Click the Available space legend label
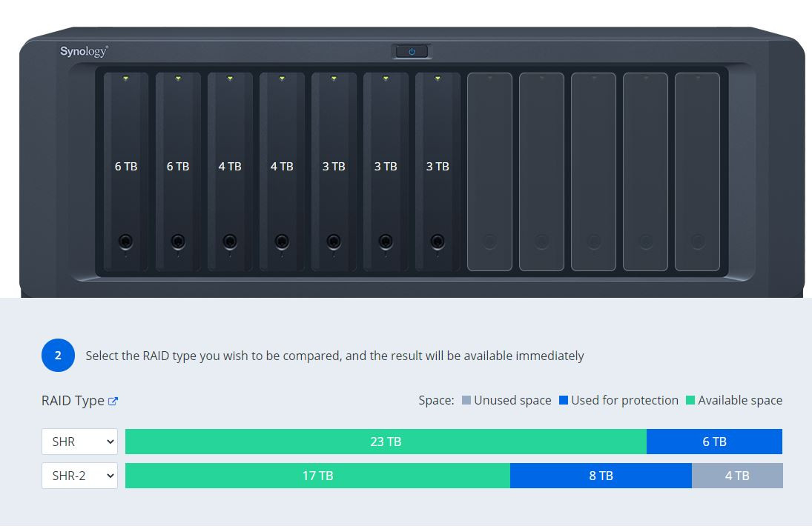 coord(740,400)
